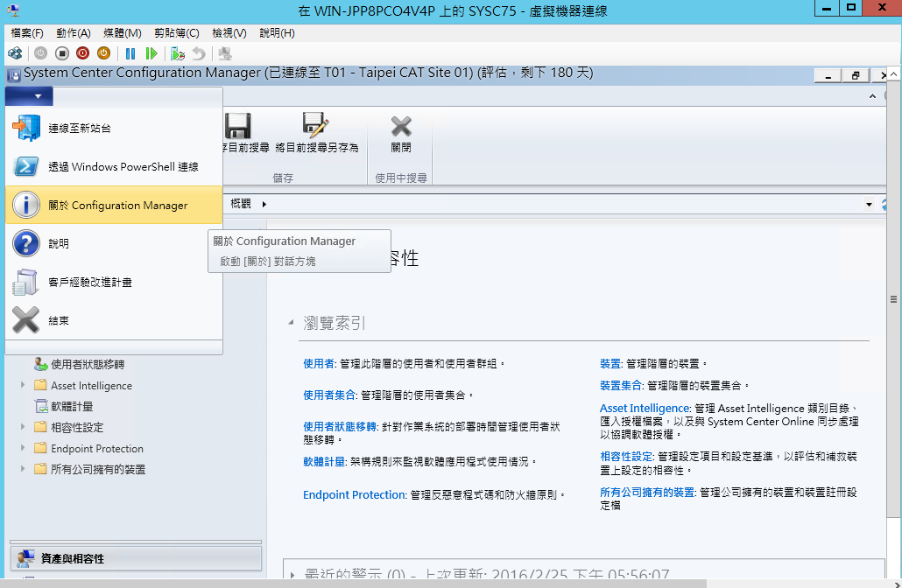The image size is (902, 588).
Task: Send Ctrl+Alt+Del using the toolbar icon
Action: 15,53
